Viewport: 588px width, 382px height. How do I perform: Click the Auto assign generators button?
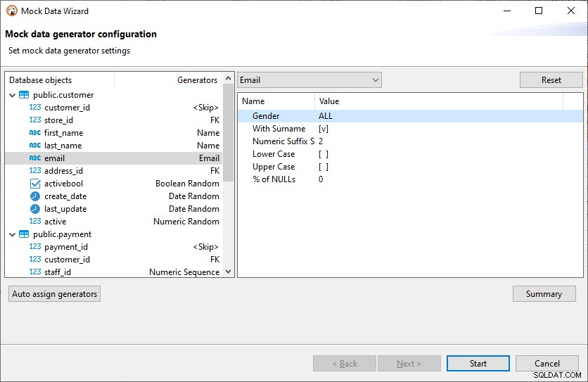point(54,294)
